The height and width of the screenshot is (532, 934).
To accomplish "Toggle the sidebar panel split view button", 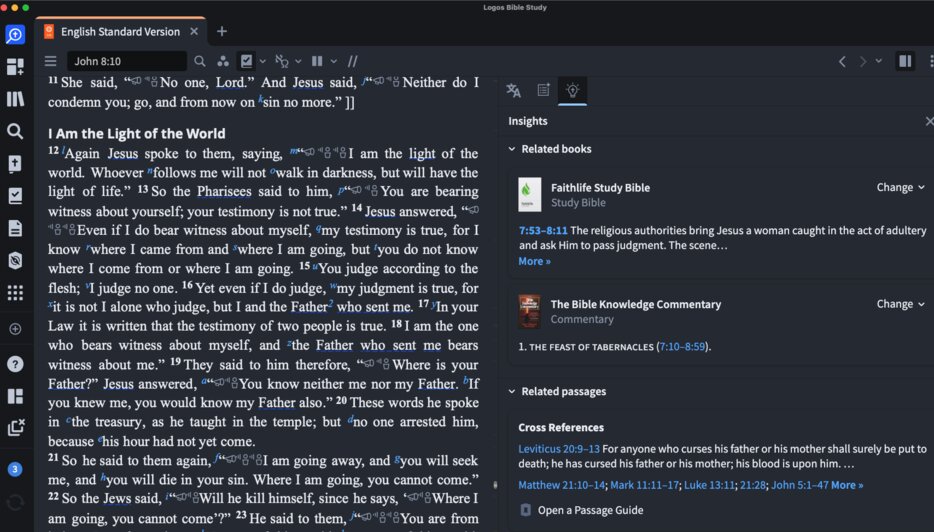I will [905, 61].
